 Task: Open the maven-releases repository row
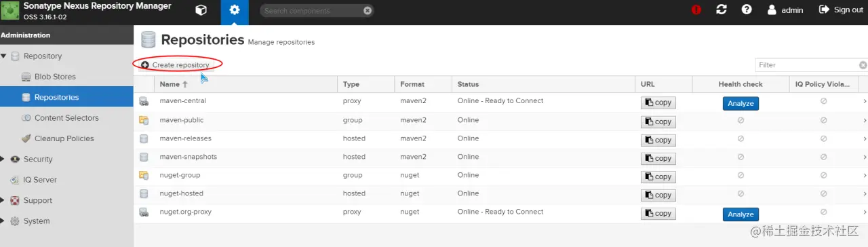(500, 139)
